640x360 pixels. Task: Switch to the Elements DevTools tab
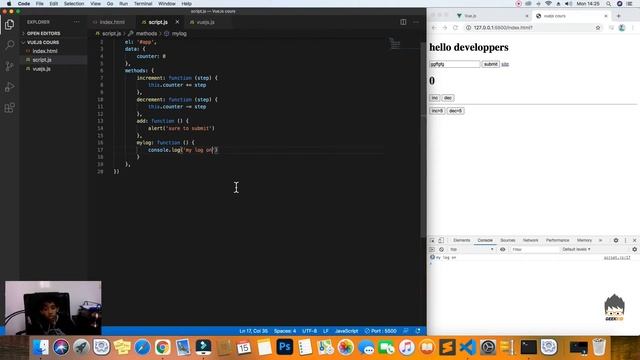pyautogui.click(x=462, y=240)
